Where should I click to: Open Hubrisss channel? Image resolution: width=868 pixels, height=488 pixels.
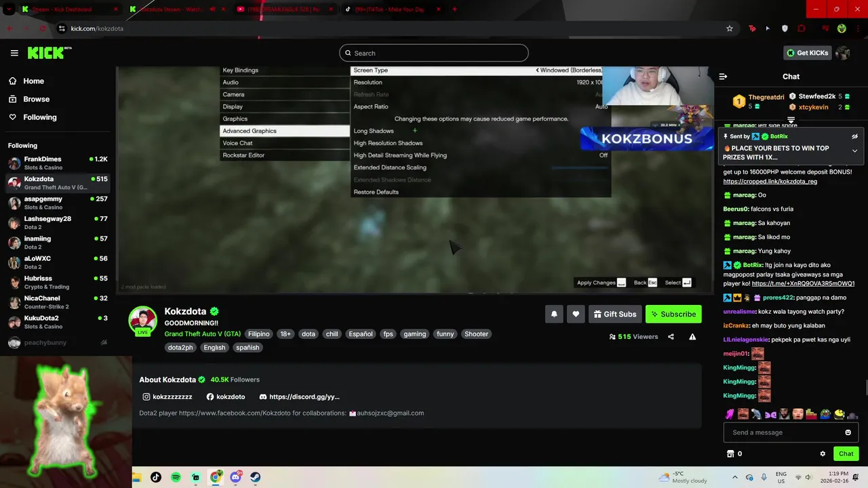pos(58,282)
